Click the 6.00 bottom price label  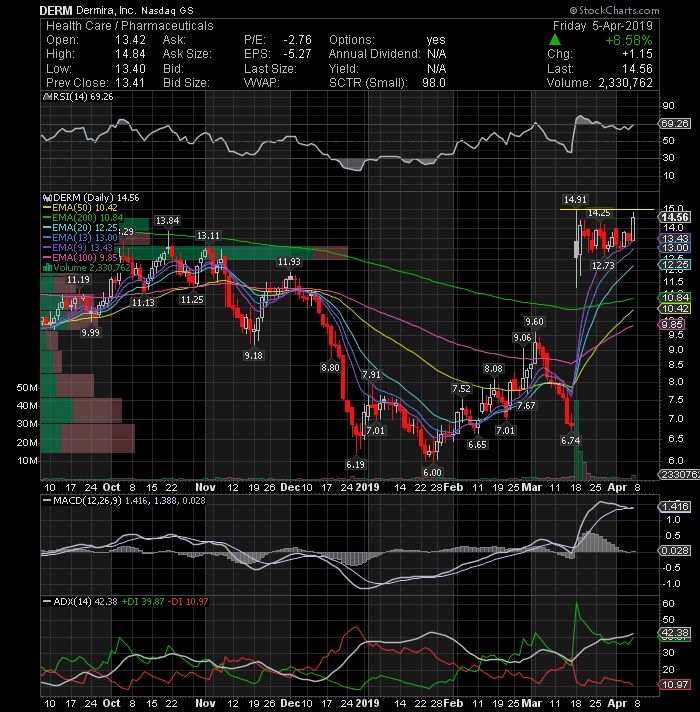432,472
